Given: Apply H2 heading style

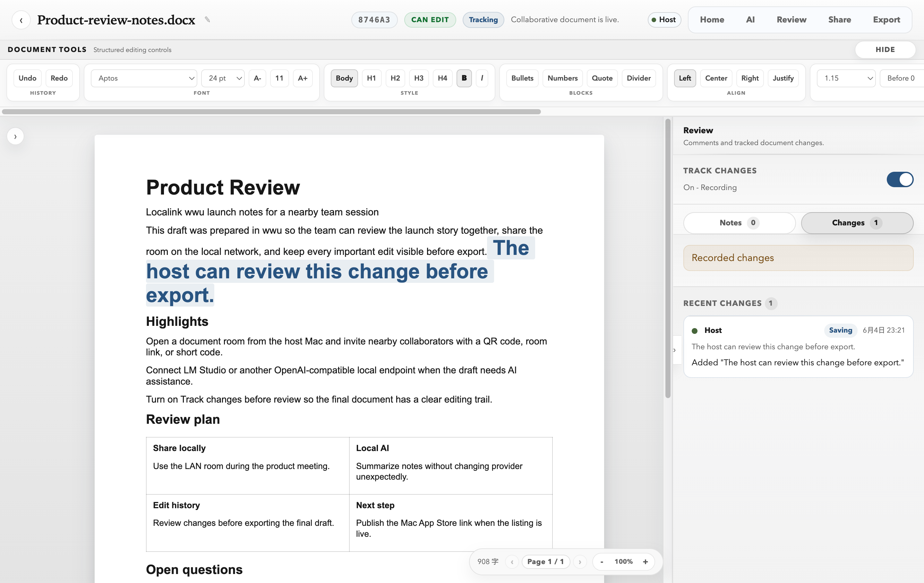Looking at the screenshot, I should click(395, 78).
